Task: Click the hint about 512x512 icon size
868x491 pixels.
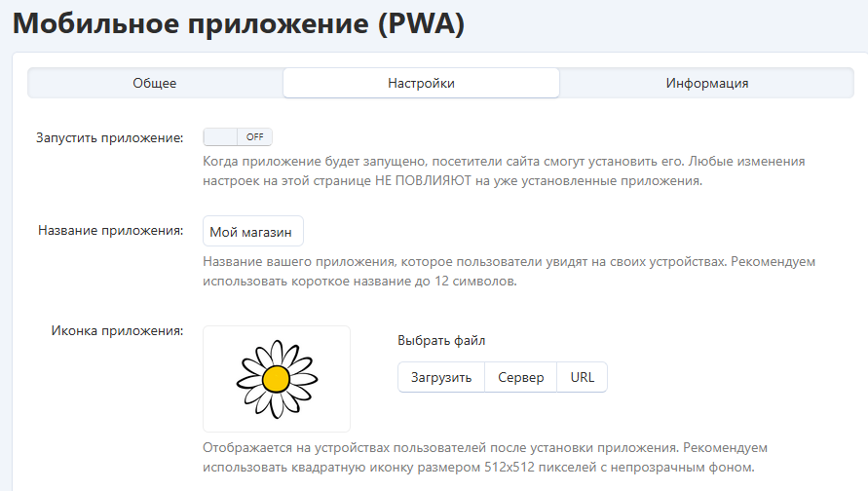Action: 485,458
